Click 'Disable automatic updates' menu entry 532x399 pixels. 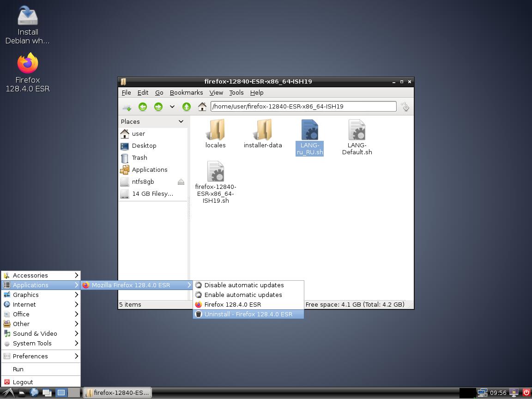(x=248, y=285)
